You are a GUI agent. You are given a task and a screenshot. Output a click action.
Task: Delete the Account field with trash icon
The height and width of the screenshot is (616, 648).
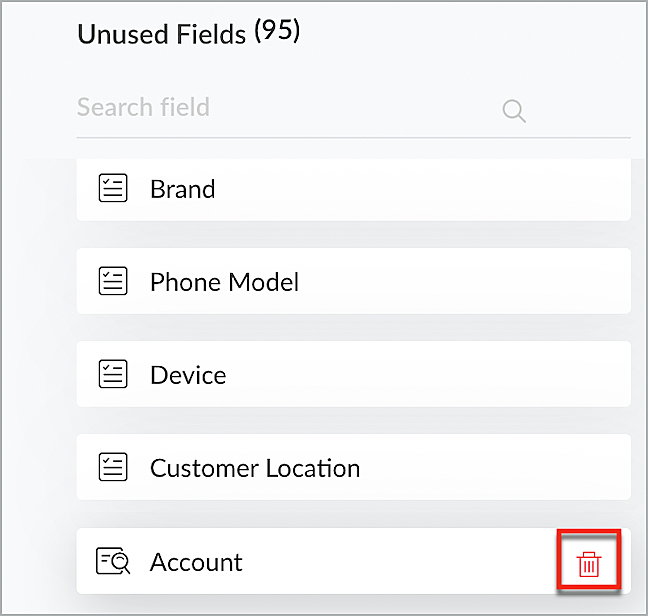[x=589, y=564]
